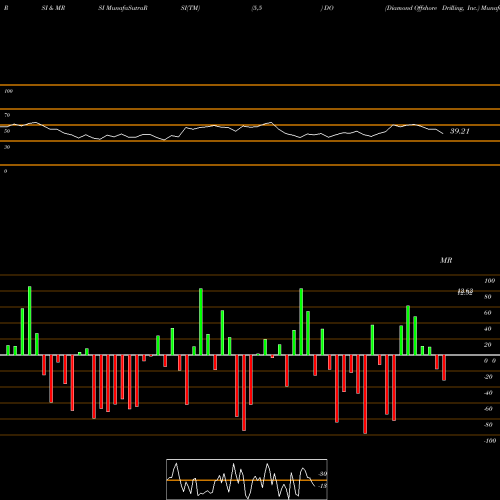This screenshot has width=500, height=500.
Task: Click the 50 level on RSI axis
Action: (7, 131)
